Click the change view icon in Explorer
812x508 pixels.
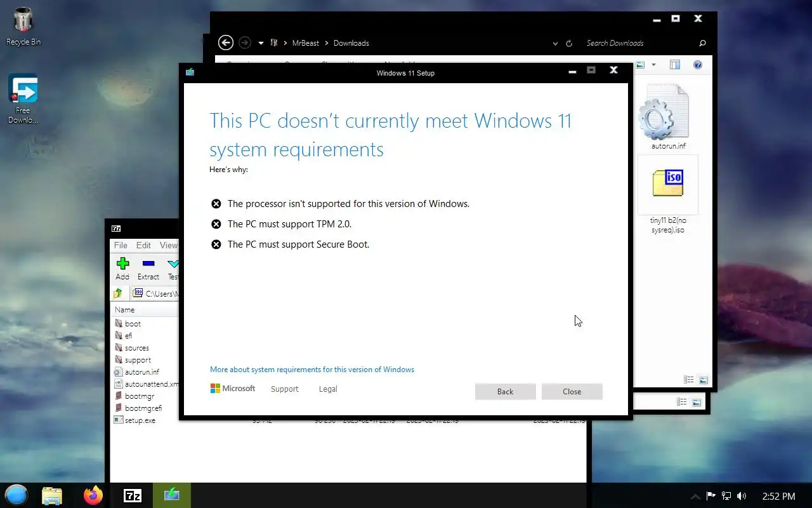click(640, 65)
